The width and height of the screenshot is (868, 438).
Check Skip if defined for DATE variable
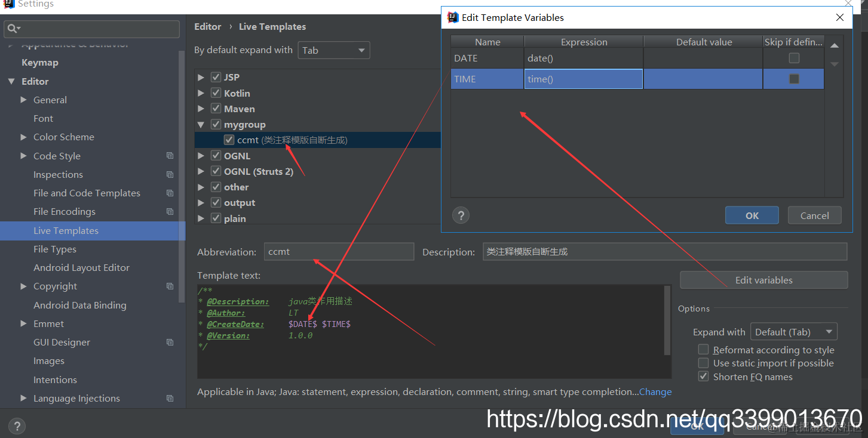(x=794, y=58)
